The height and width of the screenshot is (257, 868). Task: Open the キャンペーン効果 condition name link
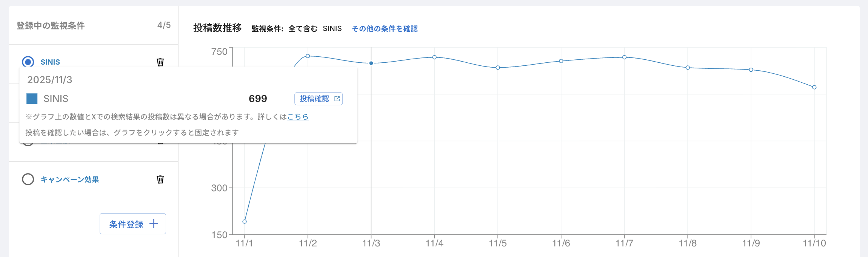[70, 180]
